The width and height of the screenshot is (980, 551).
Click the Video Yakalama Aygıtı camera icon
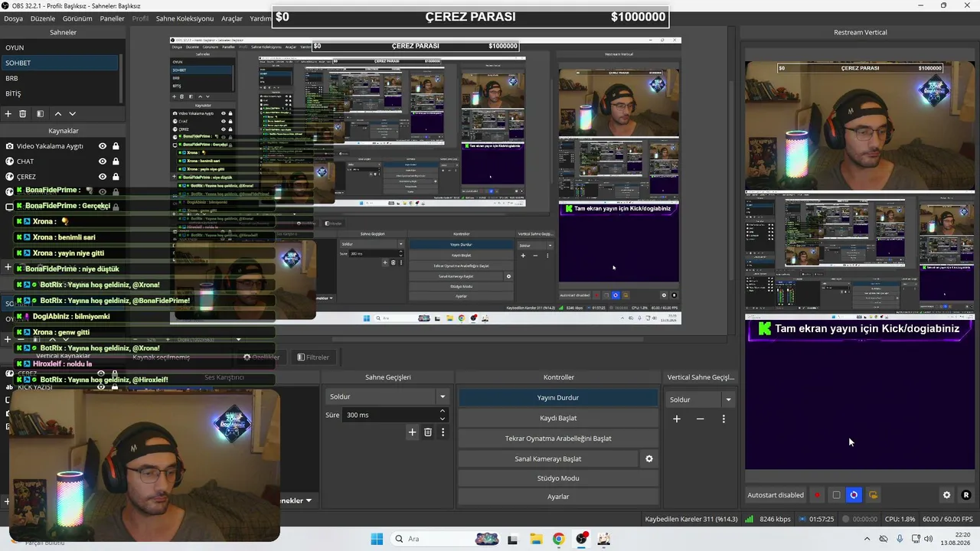(x=9, y=146)
